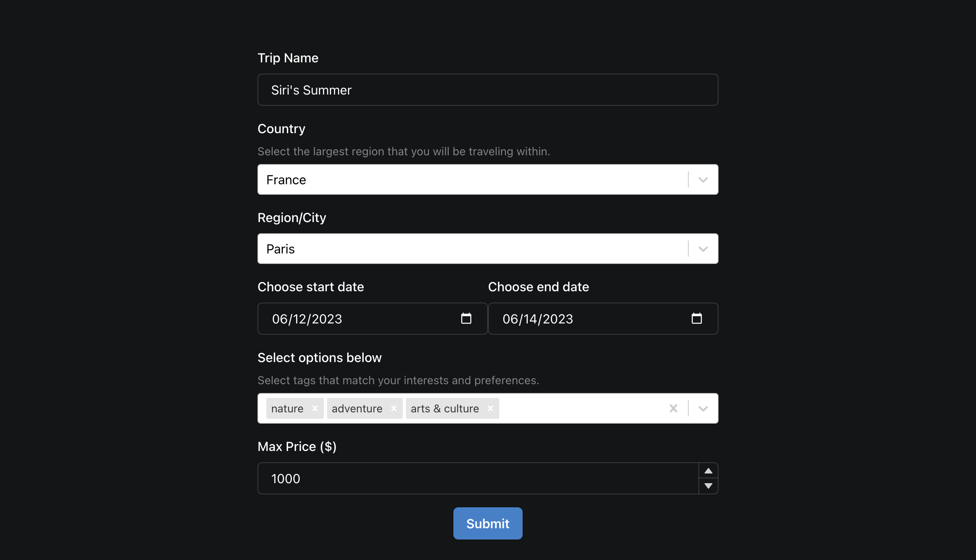Select the nature tag label
Image resolution: width=976 pixels, height=560 pixels.
click(287, 408)
